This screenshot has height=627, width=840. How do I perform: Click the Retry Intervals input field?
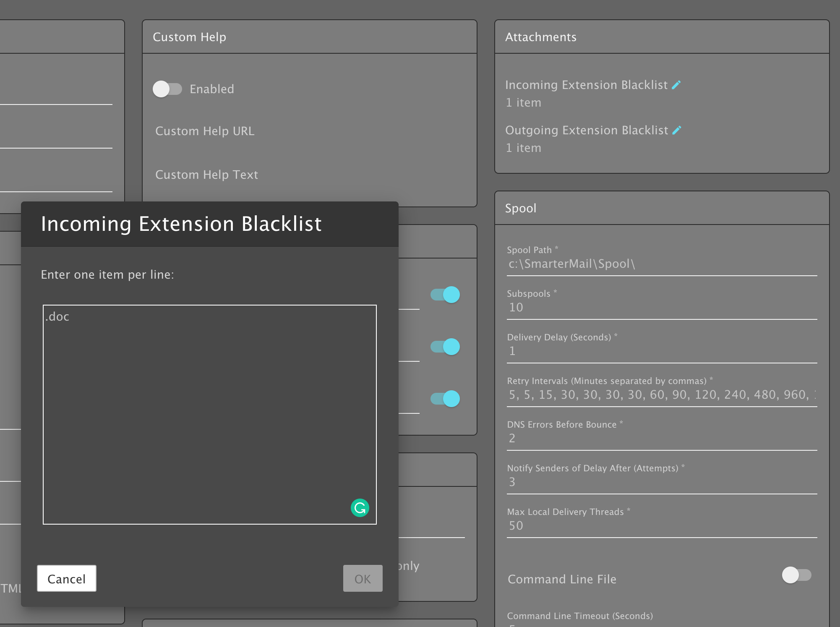tap(661, 395)
